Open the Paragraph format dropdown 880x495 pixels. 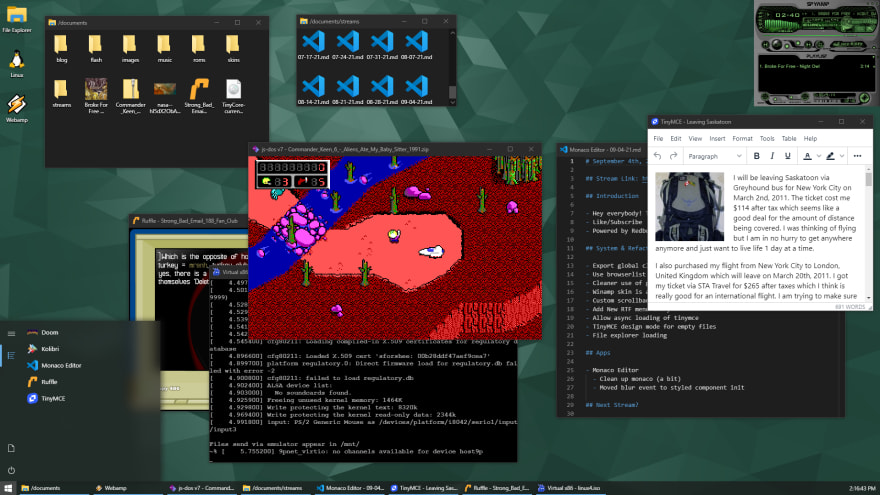714,156
